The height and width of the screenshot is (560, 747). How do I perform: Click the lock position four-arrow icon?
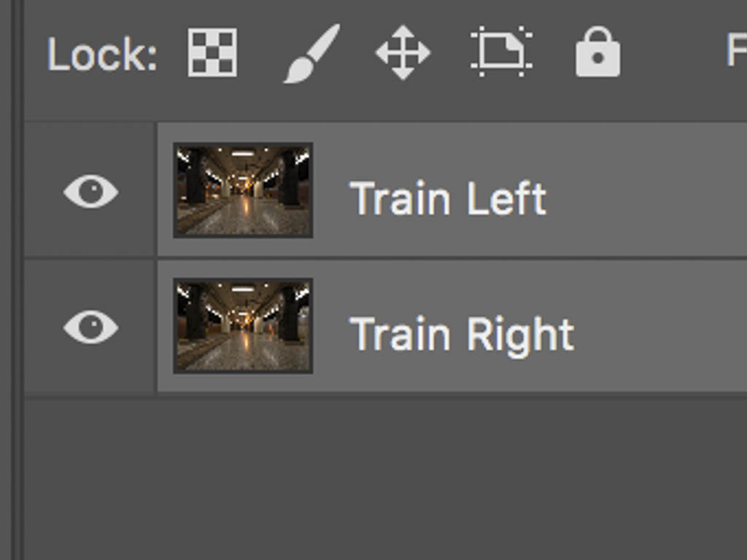[403, 52]
